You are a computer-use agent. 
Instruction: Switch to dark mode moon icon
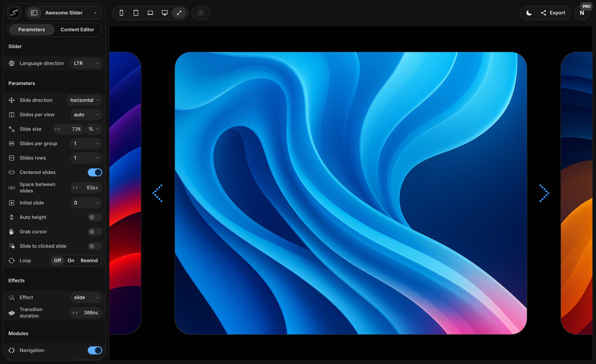click(529, 13)
